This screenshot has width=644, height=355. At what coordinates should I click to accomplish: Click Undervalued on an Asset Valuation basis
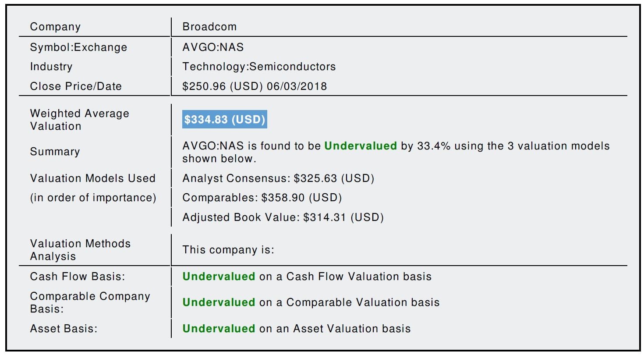tap(296, 328)
